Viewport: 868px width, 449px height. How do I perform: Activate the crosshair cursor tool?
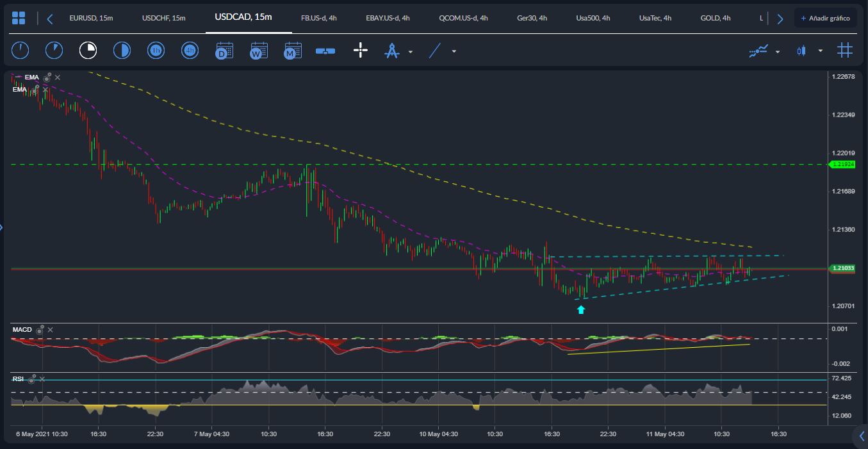click(x=361, y=51)
